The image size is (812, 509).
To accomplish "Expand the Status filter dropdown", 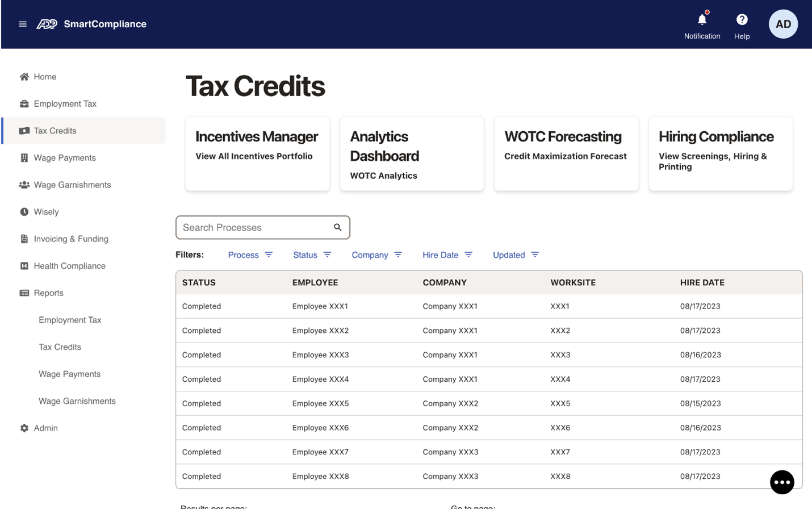I will point(312,255).
